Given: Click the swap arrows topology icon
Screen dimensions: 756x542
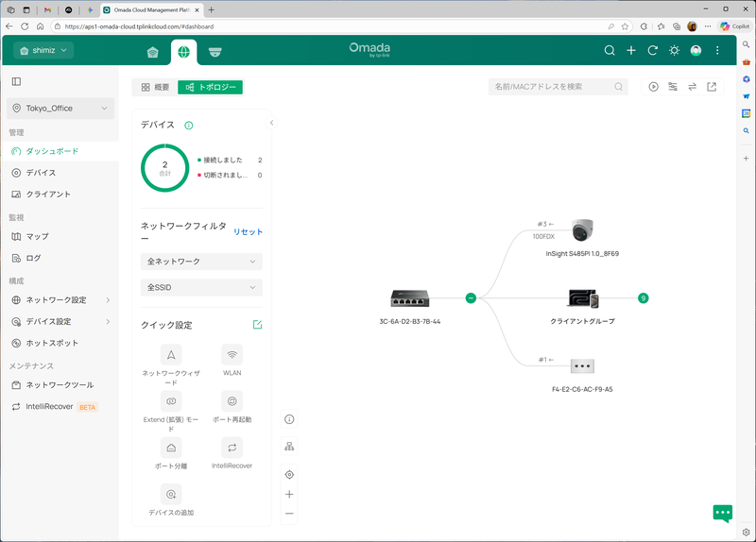Looking at the screenshot, I should [693, 87].
